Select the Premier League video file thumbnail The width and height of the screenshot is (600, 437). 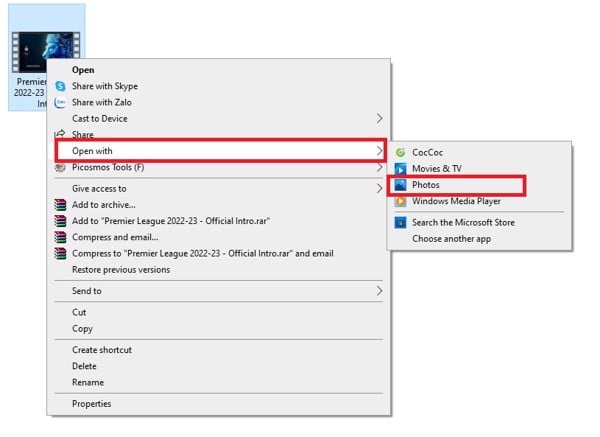coord(46,52)
